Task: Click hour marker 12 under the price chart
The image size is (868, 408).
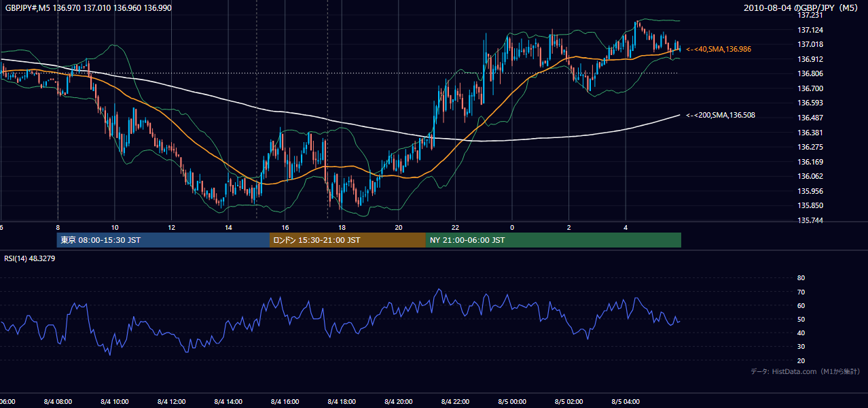Action: pos(172,227)
